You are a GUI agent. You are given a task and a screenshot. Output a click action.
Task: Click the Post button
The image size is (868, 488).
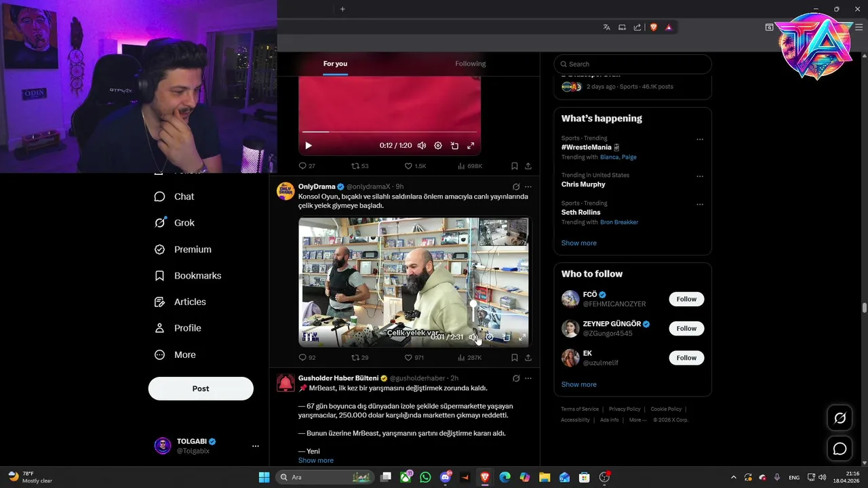click(x=201, y=388)
